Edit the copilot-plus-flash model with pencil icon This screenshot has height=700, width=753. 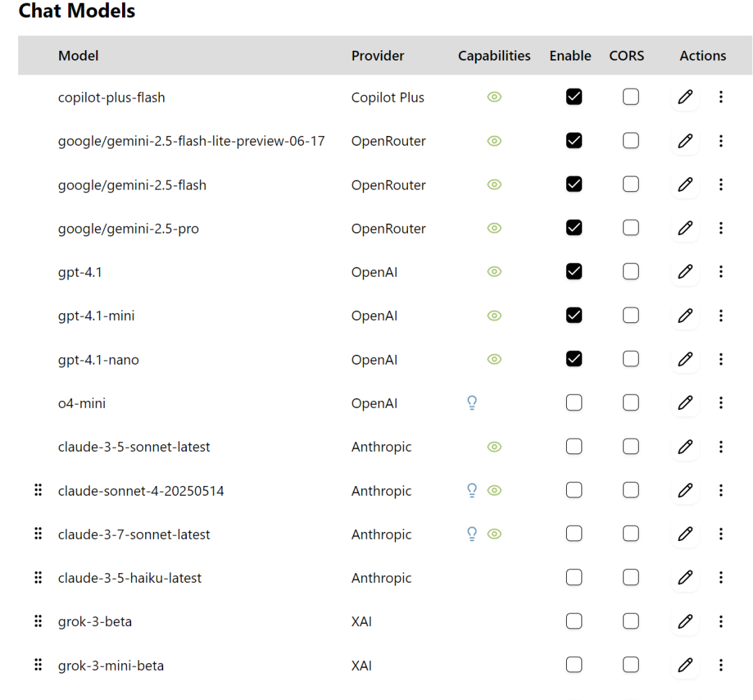[685, 97]
